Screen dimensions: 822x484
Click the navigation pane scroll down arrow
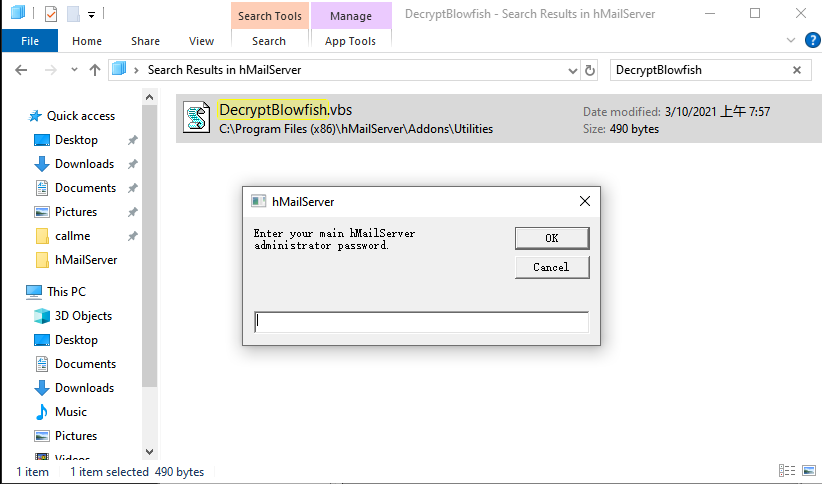tap(149, 451)
